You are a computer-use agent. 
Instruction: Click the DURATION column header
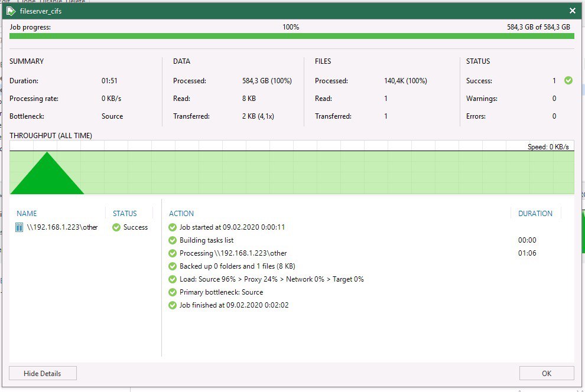point(535,214)
